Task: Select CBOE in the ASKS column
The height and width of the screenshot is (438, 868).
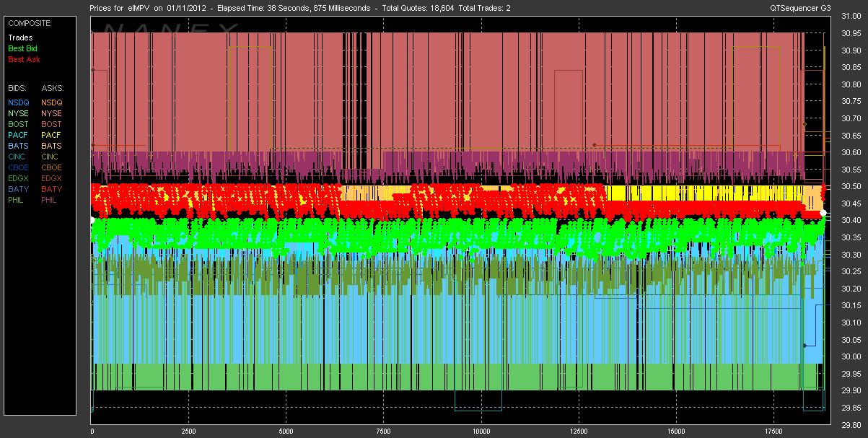Action: tap(52, 167)
